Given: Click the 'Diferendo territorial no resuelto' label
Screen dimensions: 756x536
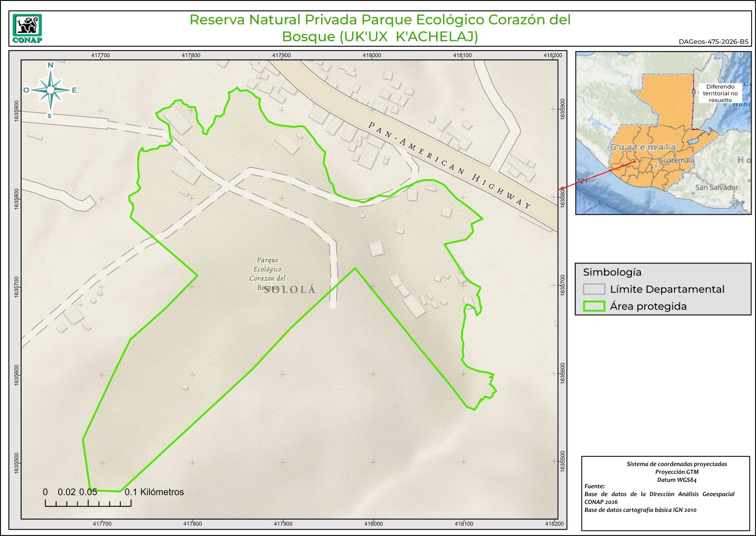Looking at the screenshot, I should [x=720, y=93].
